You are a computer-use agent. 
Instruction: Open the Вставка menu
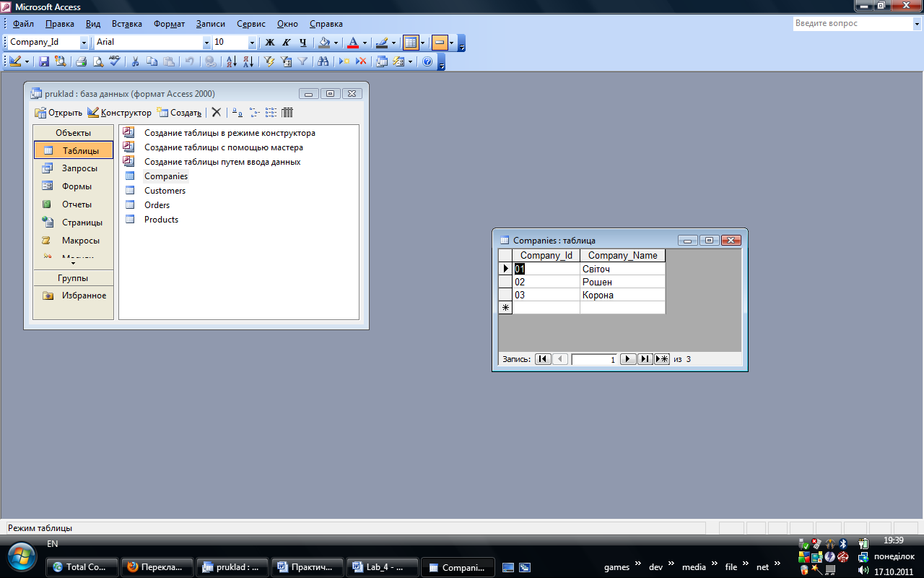[126, 24]
